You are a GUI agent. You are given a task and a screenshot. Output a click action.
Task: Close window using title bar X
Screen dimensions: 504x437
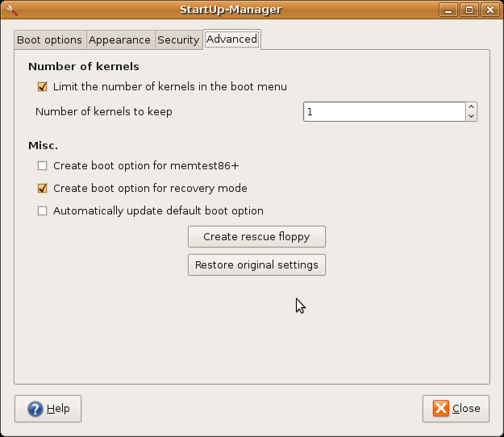[489, 10]
